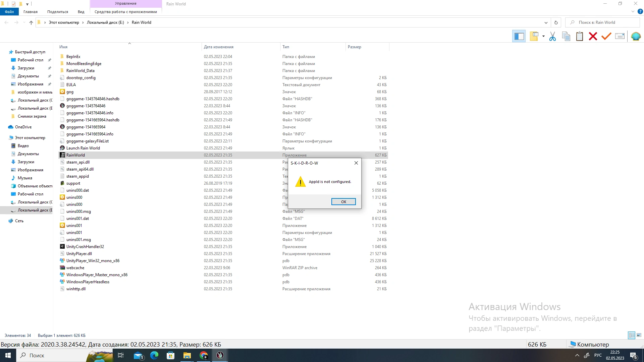
Task: Click the Paste clipboard toolbar icon
Action: (580, 36)
